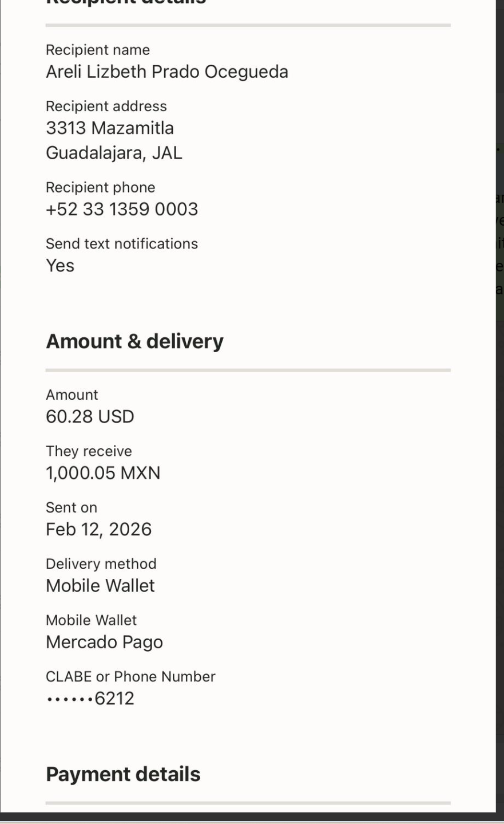The width and height of the screenshot is (504, 824).
Task: Select the 1,000.05 MXN received amount
Action: point(103,473)
